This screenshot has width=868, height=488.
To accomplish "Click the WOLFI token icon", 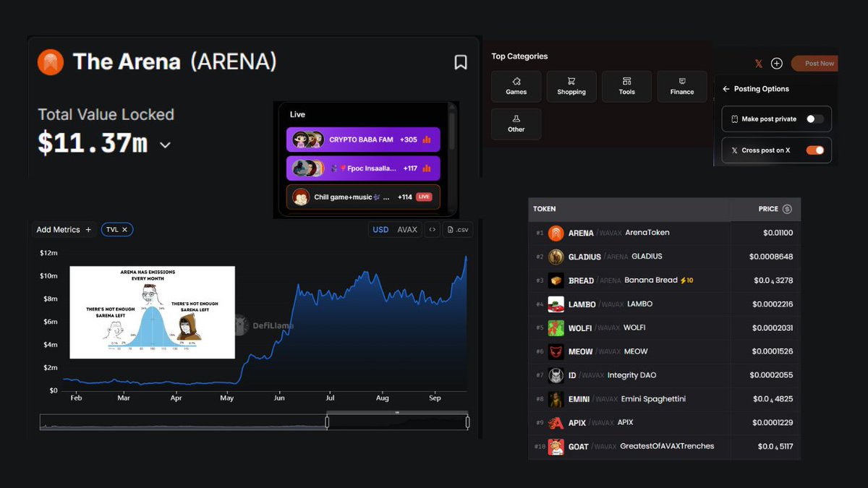I will pyautogui.click(x=556, y=328).
